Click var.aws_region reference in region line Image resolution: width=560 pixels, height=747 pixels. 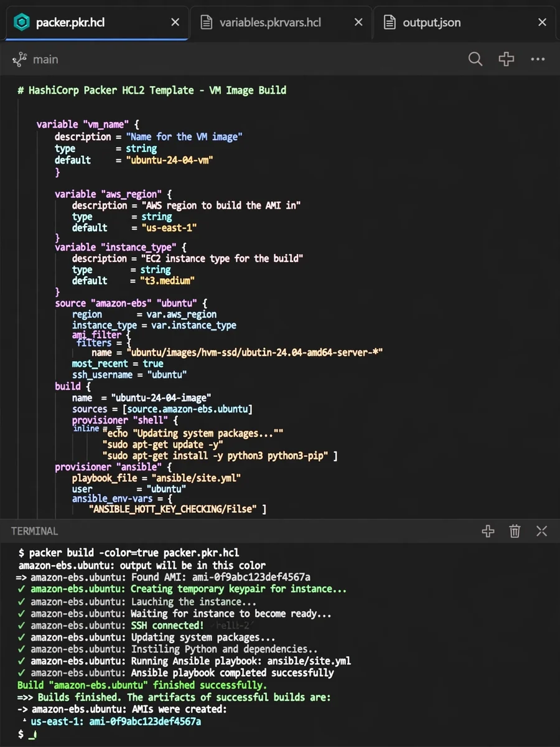(x=182, y=314)
